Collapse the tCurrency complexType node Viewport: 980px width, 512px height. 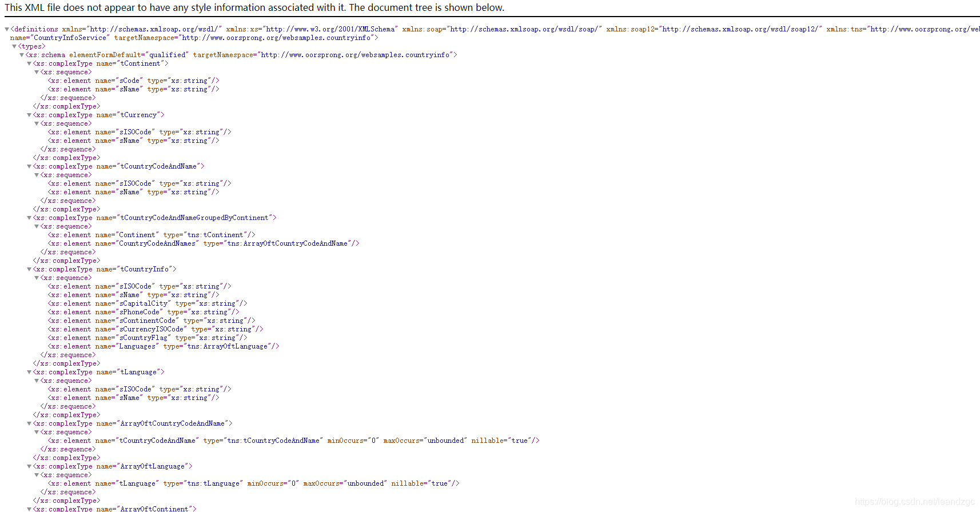pyautogui.click(x=29, y=115)
